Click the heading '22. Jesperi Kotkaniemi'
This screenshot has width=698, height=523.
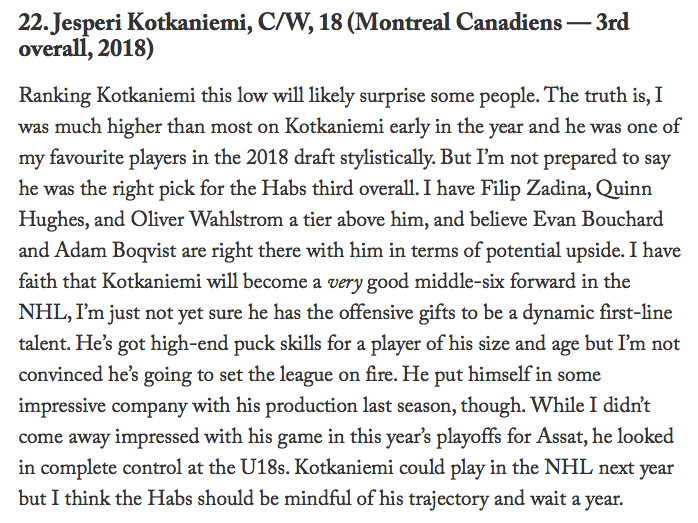pos(133,23)
